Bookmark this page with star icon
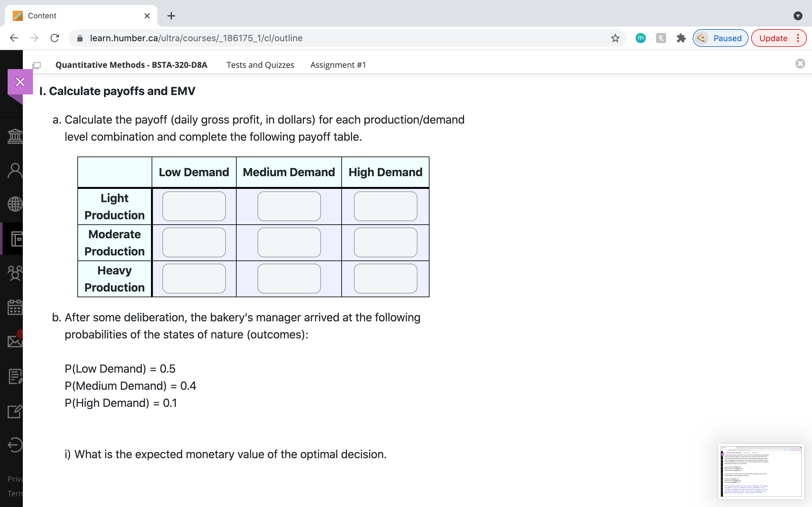Image resolution: width=812 pixels, height=507 pixels. tap(615, 38)
